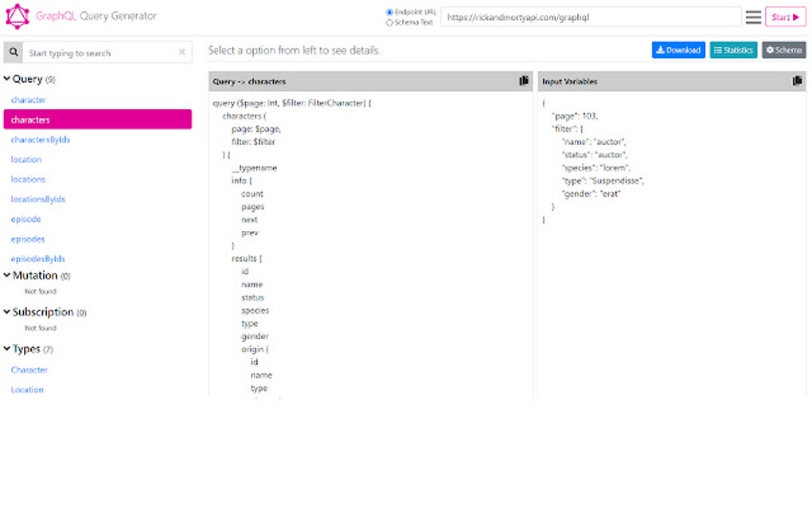Open the hamburger menu next to the URL field

pyautogui.click(x=753, y=16)
